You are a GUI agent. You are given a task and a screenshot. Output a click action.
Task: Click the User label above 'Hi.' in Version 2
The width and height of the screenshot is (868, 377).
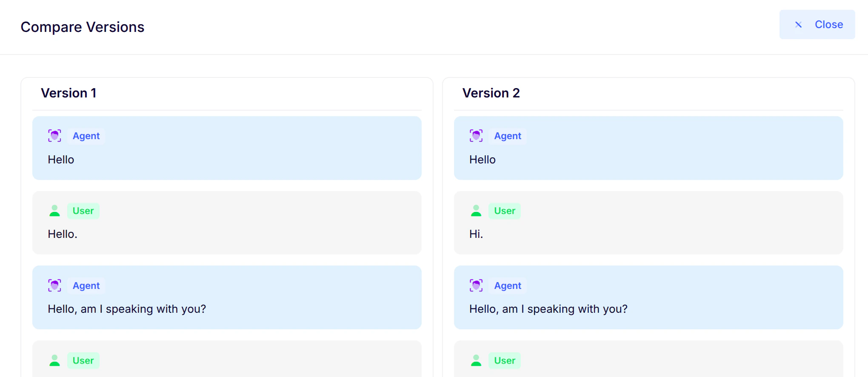(x=505, y=211)
